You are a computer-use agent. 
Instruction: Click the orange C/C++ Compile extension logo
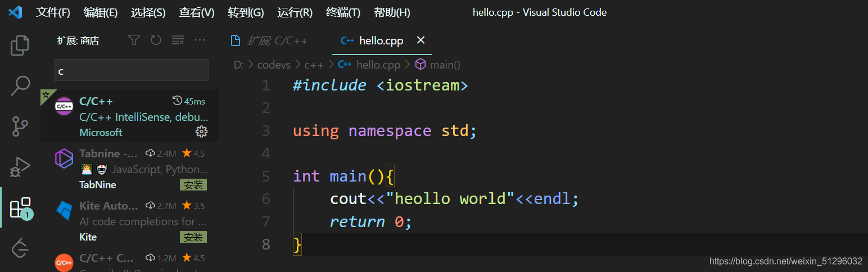tap(64, 262)
